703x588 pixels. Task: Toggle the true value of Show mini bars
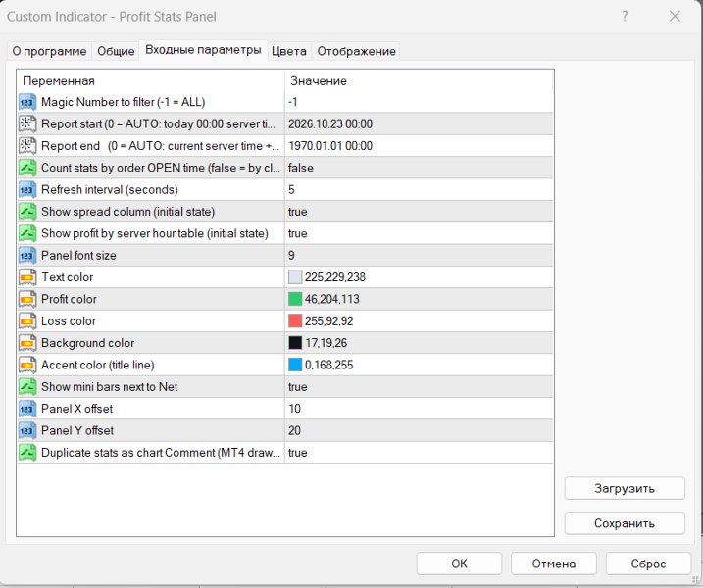pyautogui.click(x=298, y=387)
